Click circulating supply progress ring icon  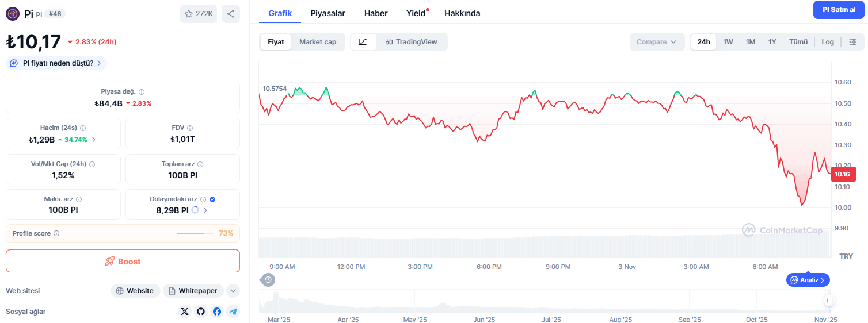click(195, 210)
